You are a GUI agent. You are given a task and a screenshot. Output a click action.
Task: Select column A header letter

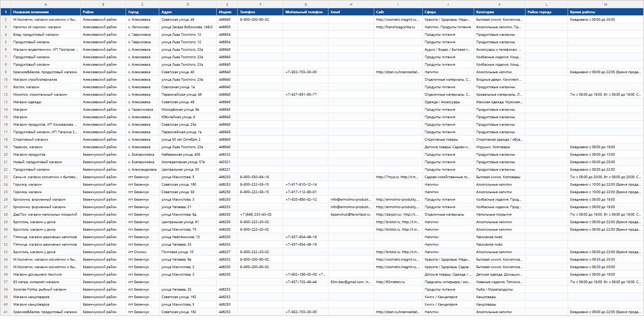(x=46, y=4)
